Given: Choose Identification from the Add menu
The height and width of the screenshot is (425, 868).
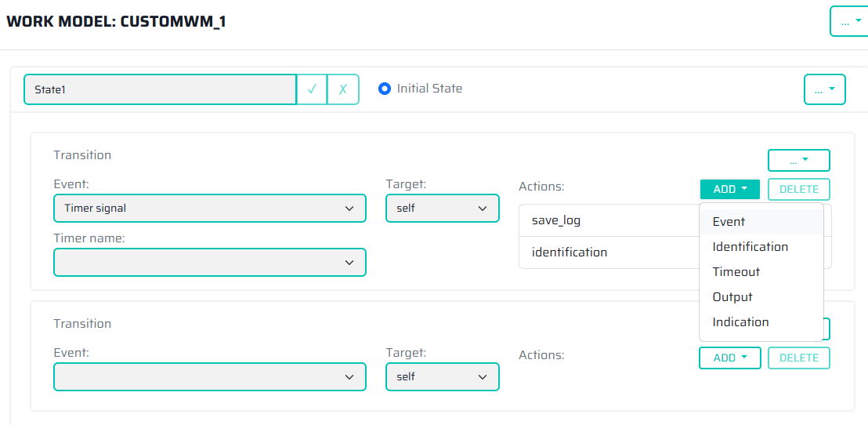Looking at the screenshot, I should 750,247.
